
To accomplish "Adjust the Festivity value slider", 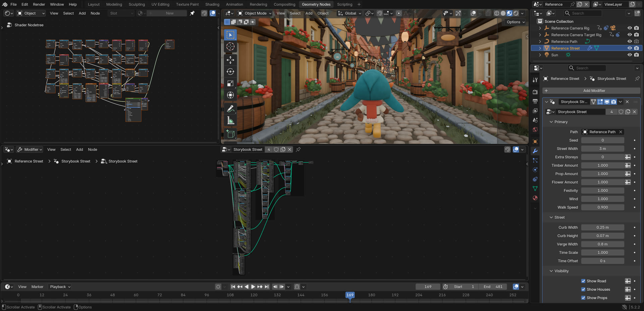I will pyautogui.click(x=602, y=191).
